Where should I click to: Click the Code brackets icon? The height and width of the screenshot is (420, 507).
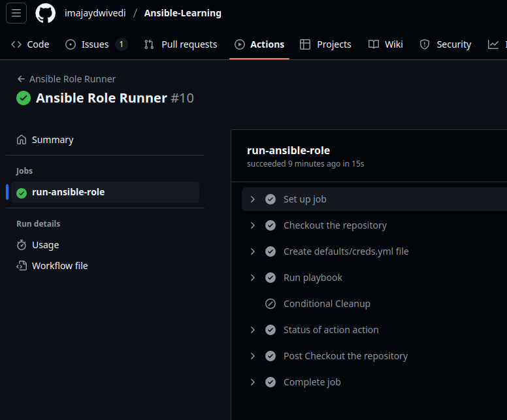pos(16,44)
